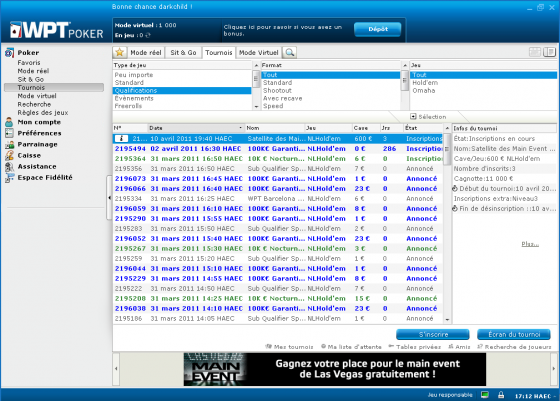Screen dimensions: 560x401
Task: Sort by the État column header
Action: coord(422,128)
